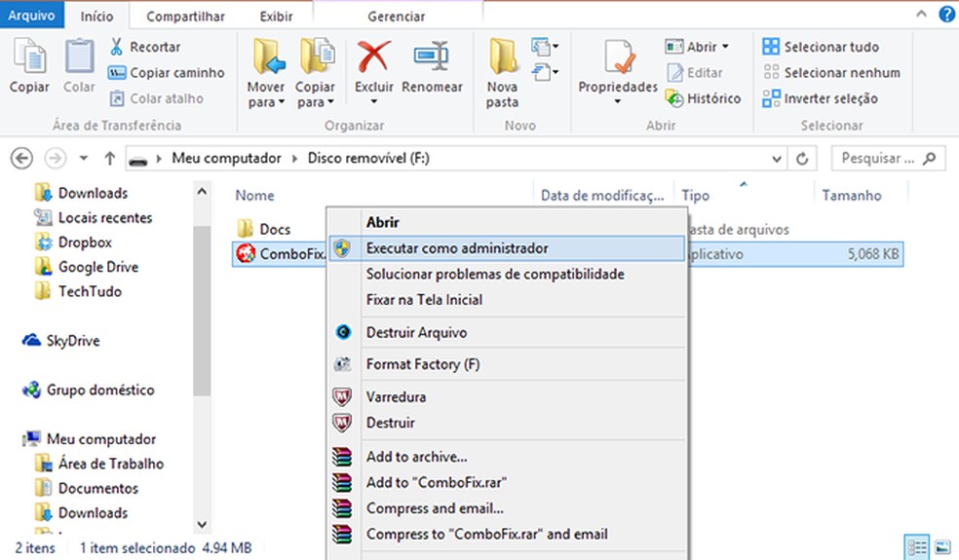
Task: Open recent locations dropdown arrow
Action: 84,159
